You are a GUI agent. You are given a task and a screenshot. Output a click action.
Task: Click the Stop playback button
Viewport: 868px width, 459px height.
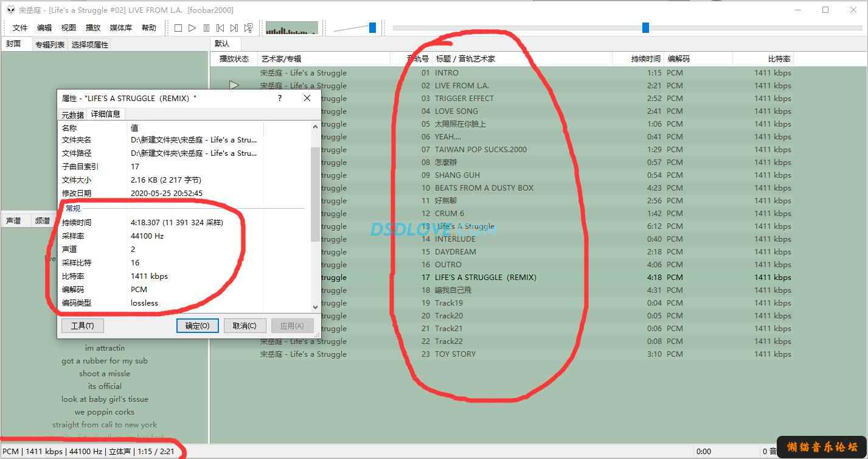click(x=178, y=28)
